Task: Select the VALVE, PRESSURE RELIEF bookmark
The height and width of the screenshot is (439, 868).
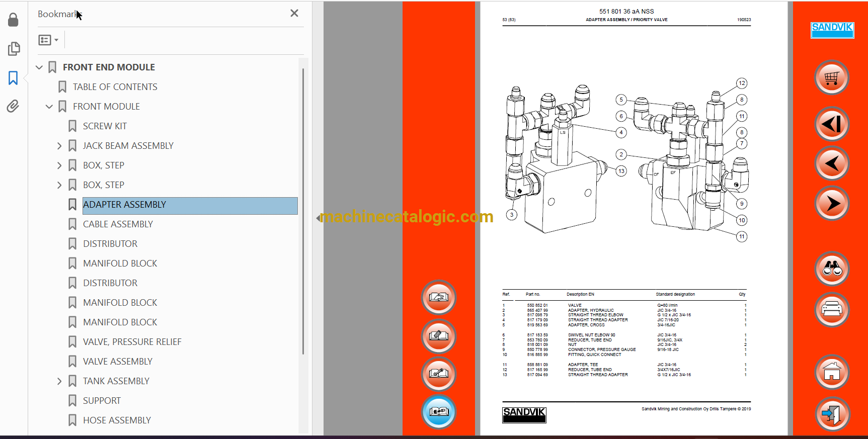Action: [132, 342]
